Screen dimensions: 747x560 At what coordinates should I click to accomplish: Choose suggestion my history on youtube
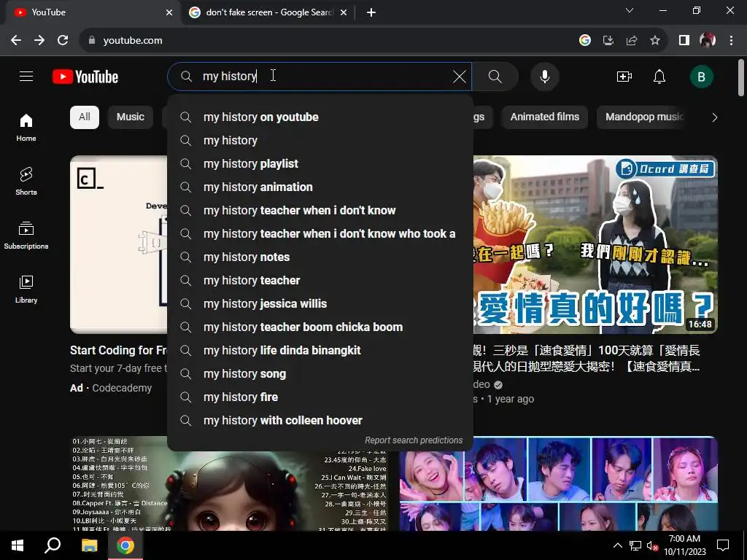coord(320,117)
